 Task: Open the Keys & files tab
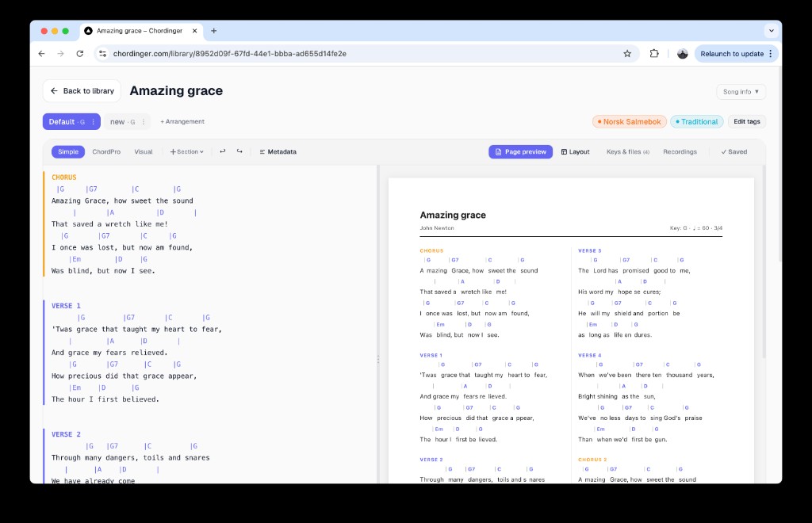(x=627, y=151)
